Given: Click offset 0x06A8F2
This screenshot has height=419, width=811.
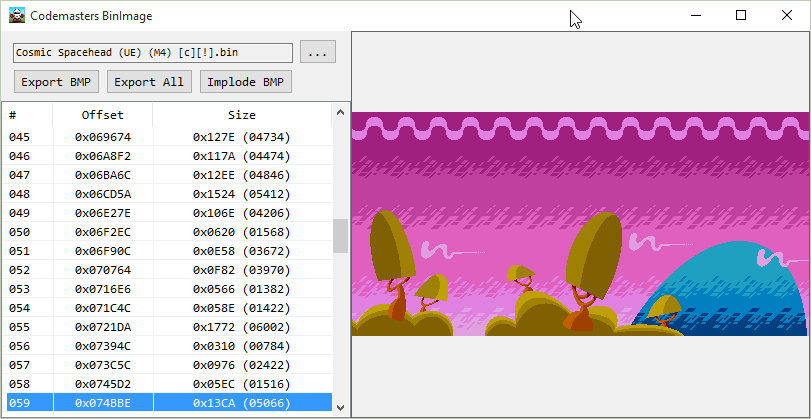Looking at the screenshot, I should (102, 156).
